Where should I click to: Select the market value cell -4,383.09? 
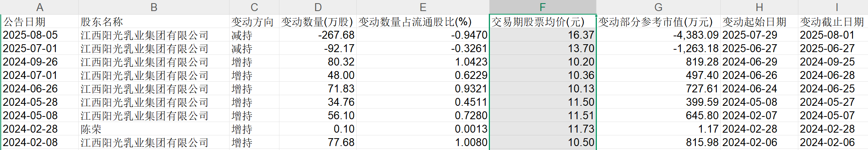(658, 35)
